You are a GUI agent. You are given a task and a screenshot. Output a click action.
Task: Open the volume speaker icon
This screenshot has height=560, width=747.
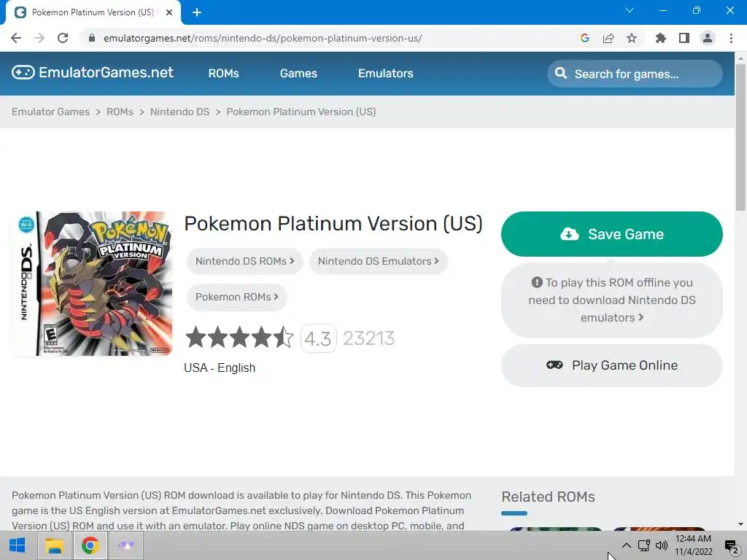click(662, 545)
